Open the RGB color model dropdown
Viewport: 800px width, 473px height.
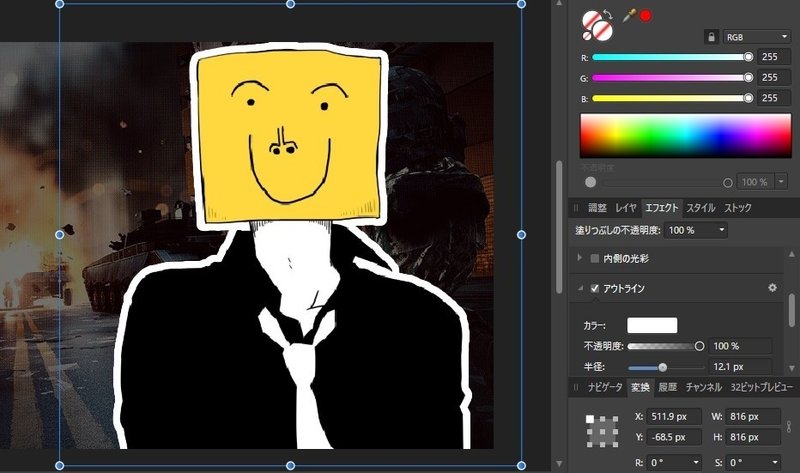click(x=757, y=37)
